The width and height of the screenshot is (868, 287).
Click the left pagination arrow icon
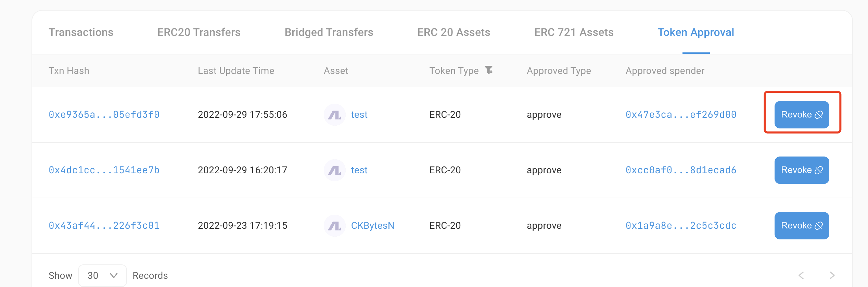point(801,275)
